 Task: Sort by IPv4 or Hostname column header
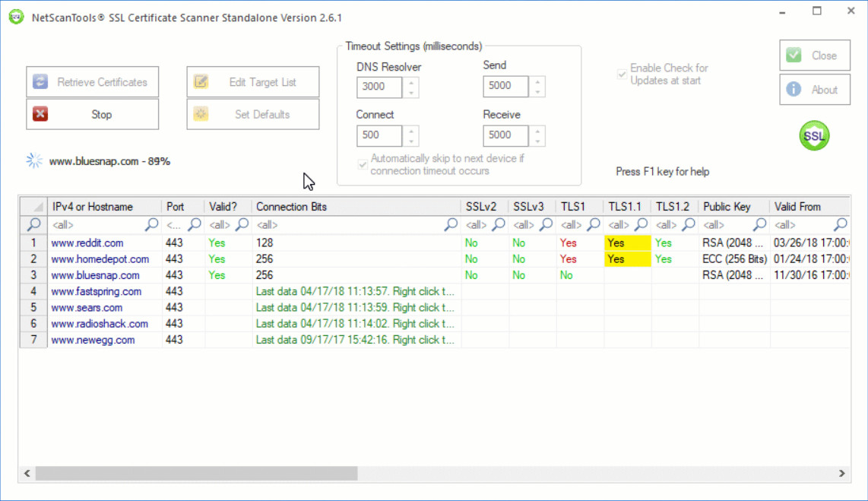pyautogui.click(x=105, y=207)
